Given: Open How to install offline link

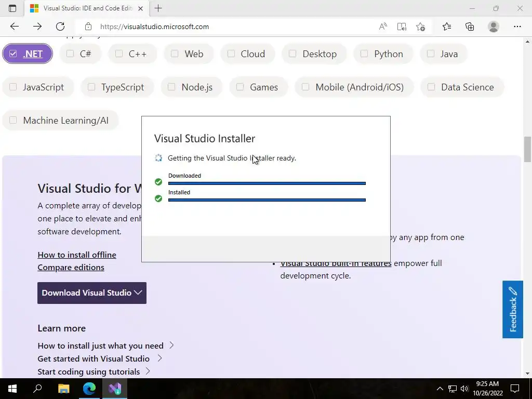Looking at the screenshot, I should point(77,255).
